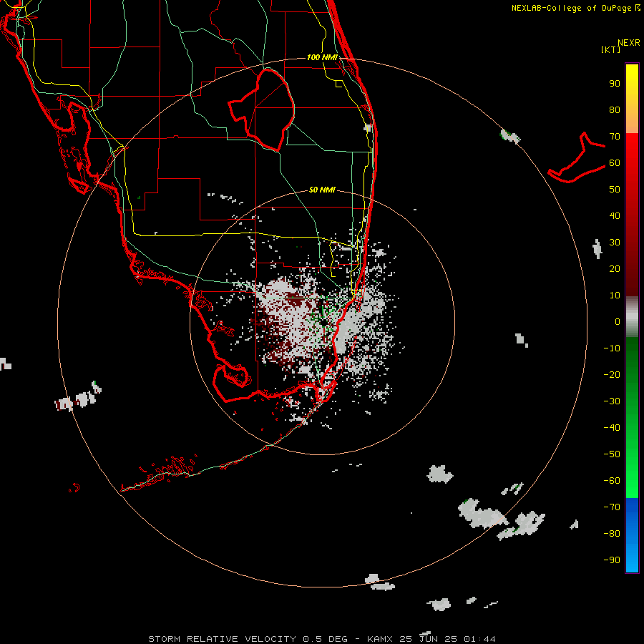This screenshot has height=644, width=644.
Task: Click the 40 scale label
Action: click(615, 215)
